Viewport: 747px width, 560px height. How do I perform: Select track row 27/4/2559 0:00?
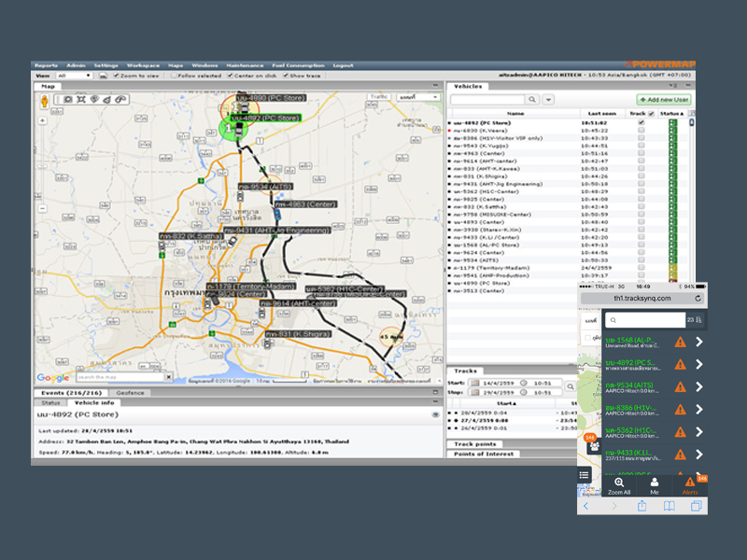pos(512,421)
